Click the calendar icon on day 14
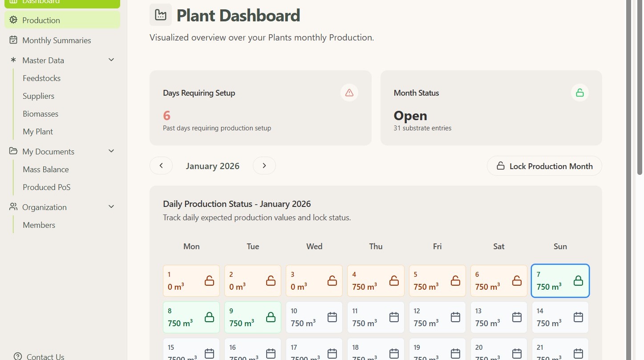This screenshot has width=644, height=360. pos(578,317)
